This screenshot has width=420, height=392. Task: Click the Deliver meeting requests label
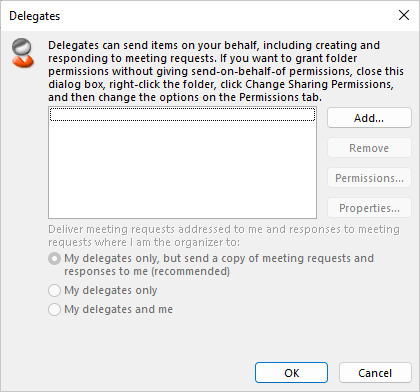pos(224,236)
